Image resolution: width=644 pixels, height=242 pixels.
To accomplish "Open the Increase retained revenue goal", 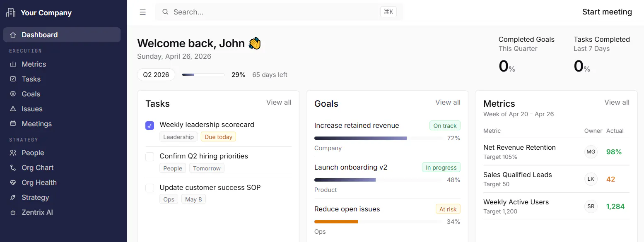I will pyautogui.click(x=357, y=125).
